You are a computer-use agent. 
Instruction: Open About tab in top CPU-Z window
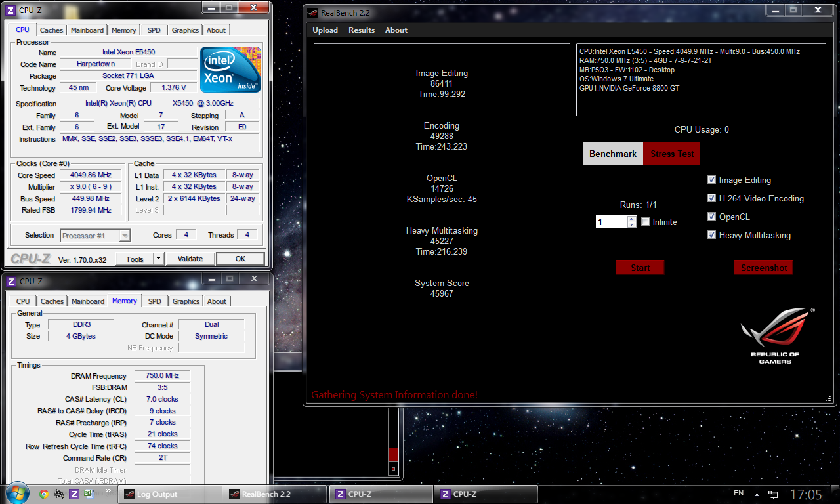(216, 30)
